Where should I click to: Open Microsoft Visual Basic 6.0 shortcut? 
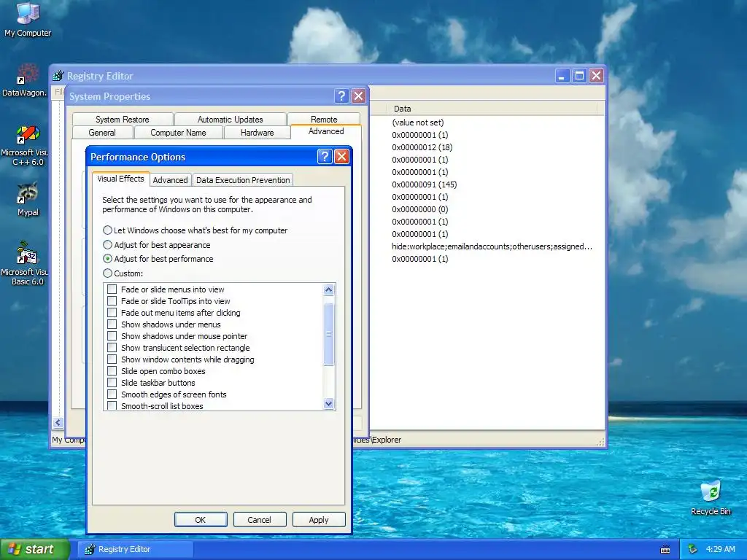(25, 263)
